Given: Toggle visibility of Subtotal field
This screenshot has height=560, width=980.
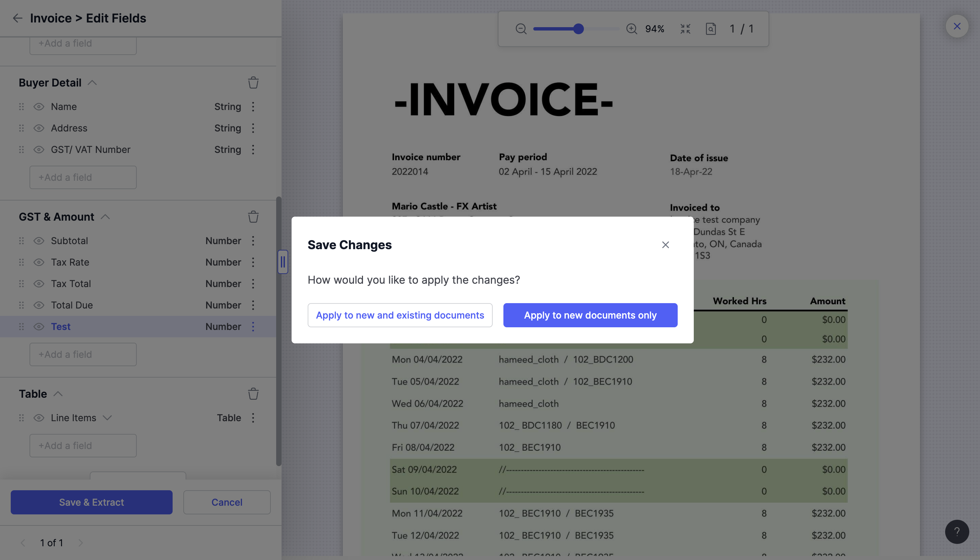Looking at the screenshot, I should point(39,241).
